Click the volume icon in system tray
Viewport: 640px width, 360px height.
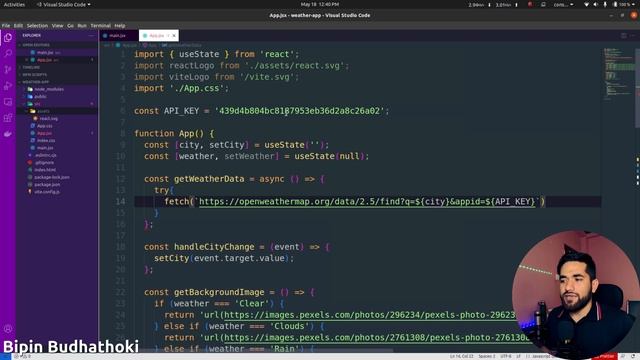pos(596,4)
